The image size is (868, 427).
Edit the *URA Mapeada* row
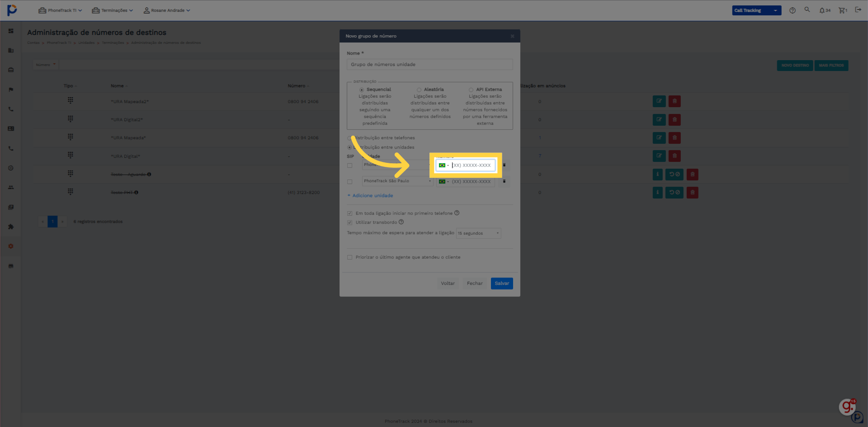coord(659,138)
